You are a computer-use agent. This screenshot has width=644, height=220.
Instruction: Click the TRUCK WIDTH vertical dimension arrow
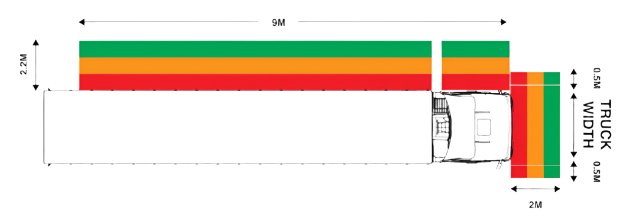(x=574, y=125)
